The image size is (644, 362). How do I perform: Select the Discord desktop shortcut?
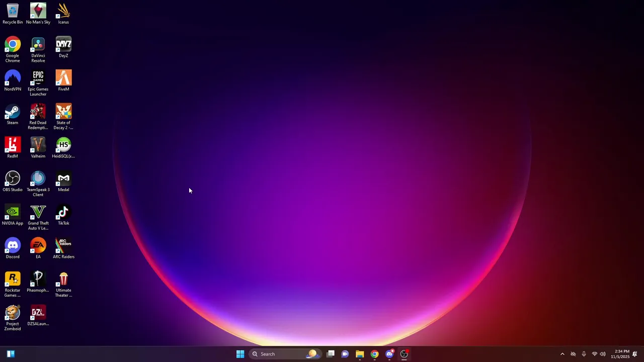[13, 248]
